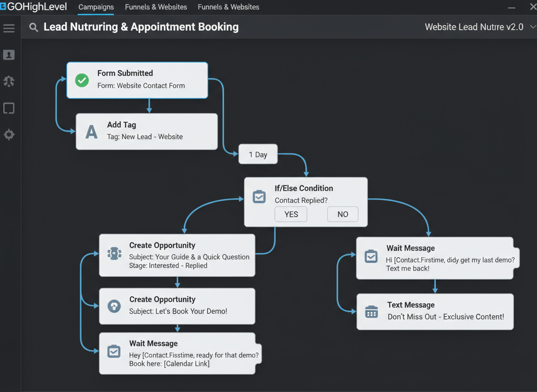
Task: Click 'Tag: New Lead - Website' text
Action: click(x=145, y=137)
